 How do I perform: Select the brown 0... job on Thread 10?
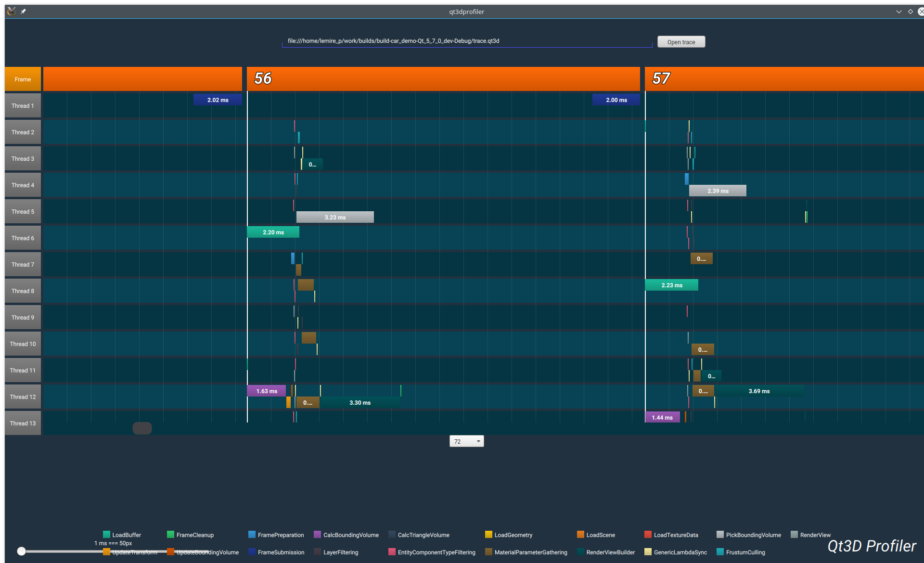[703, 350]
